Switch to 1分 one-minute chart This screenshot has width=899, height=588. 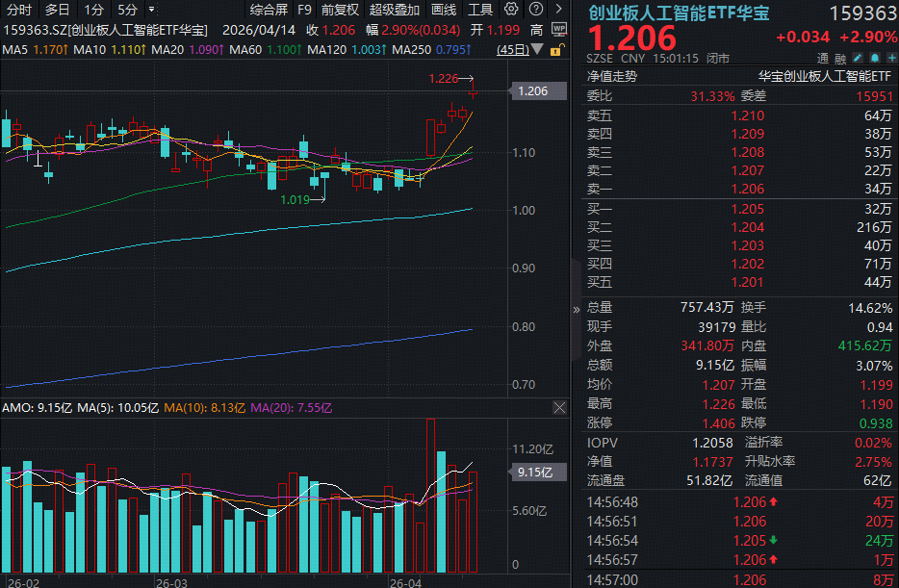[93, 10]
